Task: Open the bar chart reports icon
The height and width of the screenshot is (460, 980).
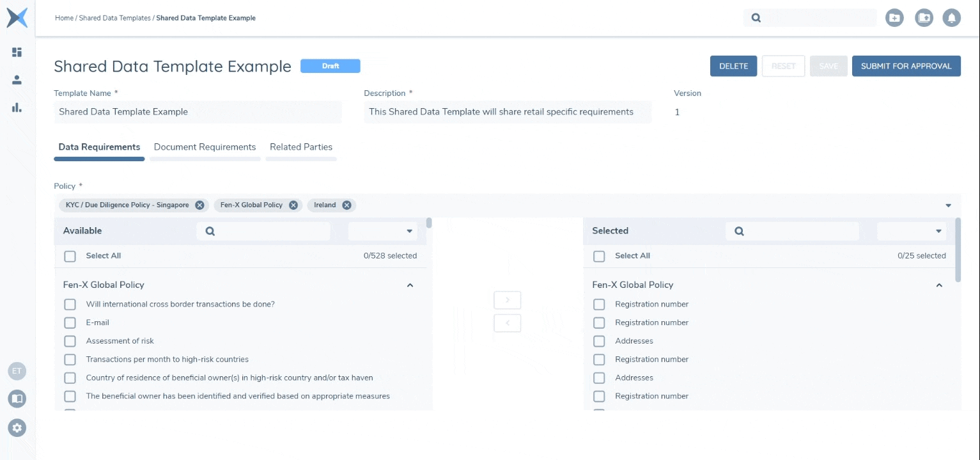Action: pos(17,107)
